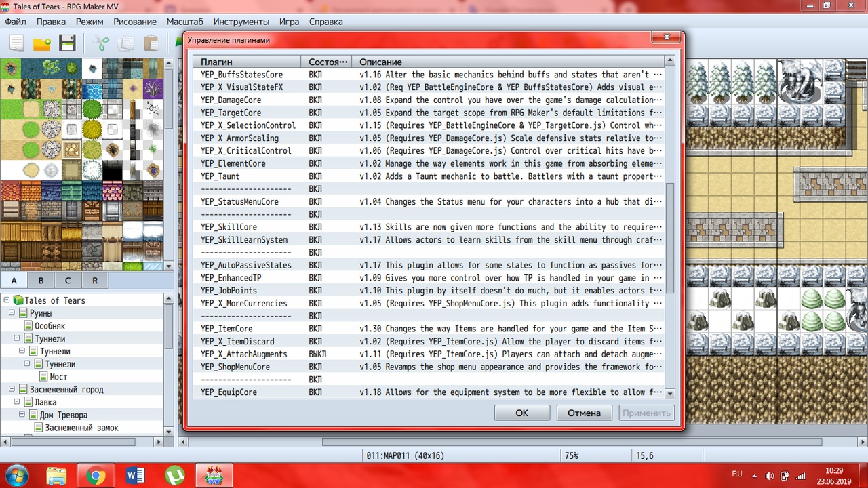Click the plugin list vertical scrollbar
This screenshot has height=488, width=868.
click(x=670, y=237)
